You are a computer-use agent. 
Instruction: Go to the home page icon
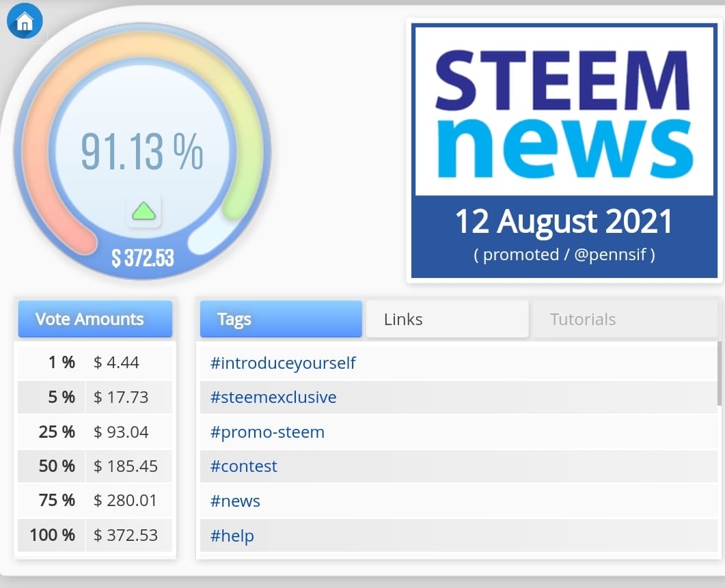(x=25, y=20)
